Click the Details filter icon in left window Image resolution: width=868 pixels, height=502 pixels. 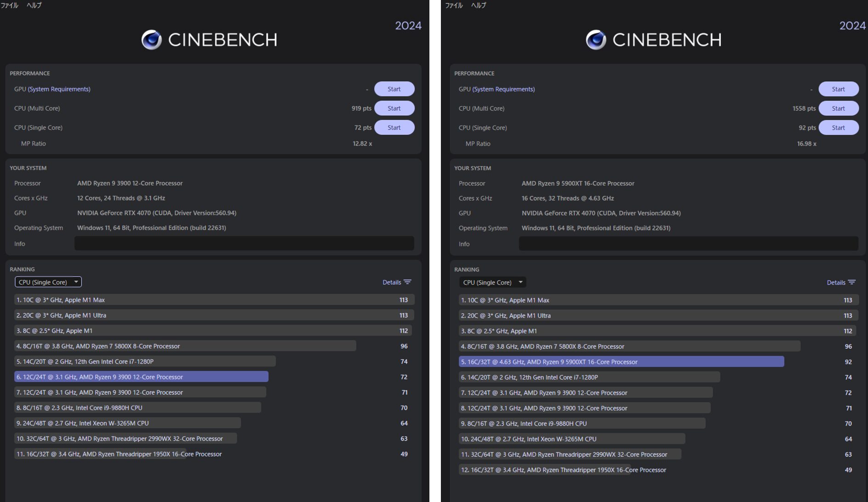point(407,282)
